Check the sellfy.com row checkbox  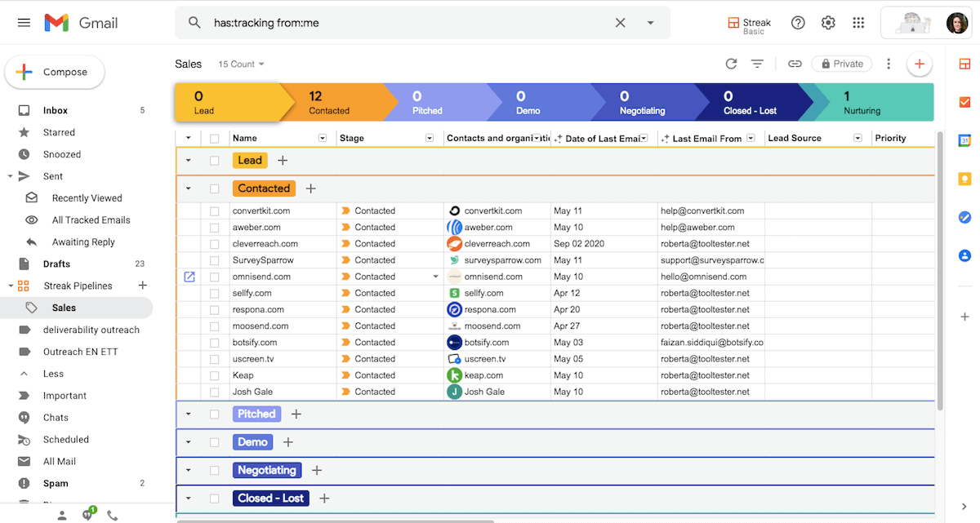click(x=215, y=293)
